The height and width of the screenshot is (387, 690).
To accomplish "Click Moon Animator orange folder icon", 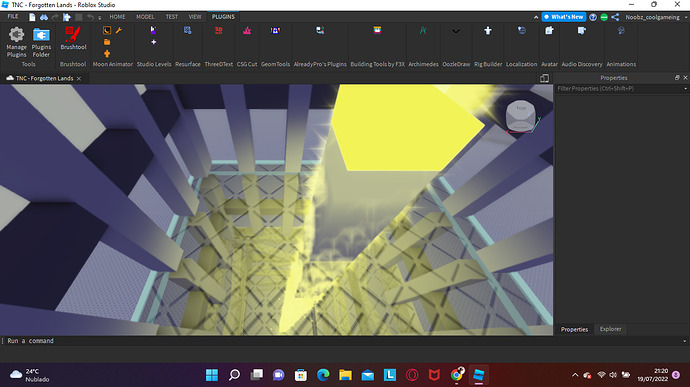I will [x=107, y=42].
